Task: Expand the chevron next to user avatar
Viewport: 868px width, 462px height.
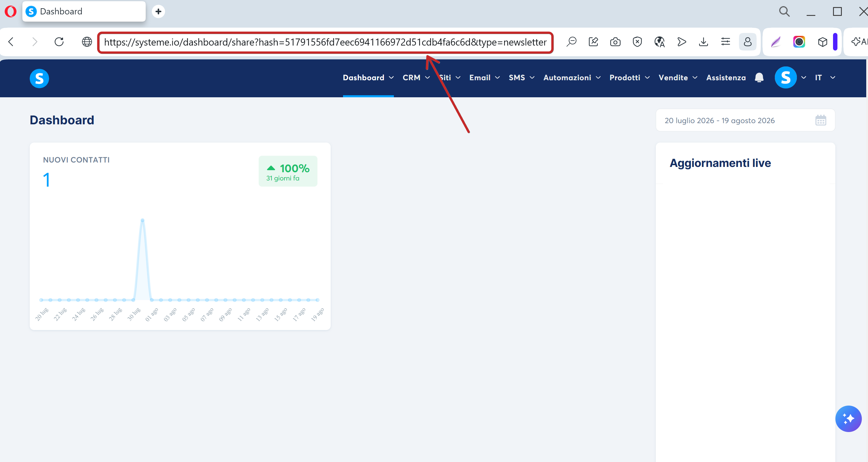Action: point(804,78)
